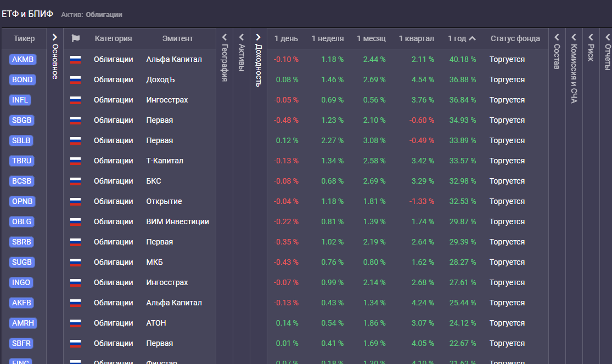Click the 2.27 % weekly value for SBLB
Screen dimensions: 612x364
tap(333, 140)
